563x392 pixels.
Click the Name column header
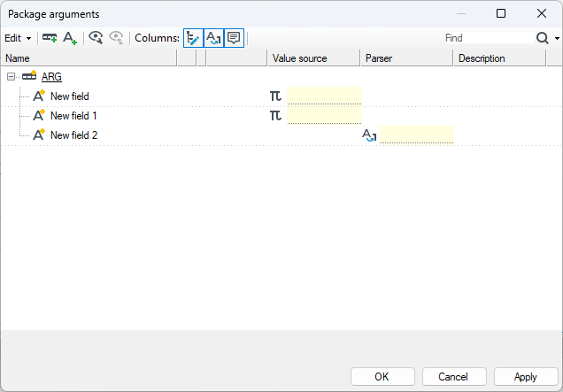89,58
